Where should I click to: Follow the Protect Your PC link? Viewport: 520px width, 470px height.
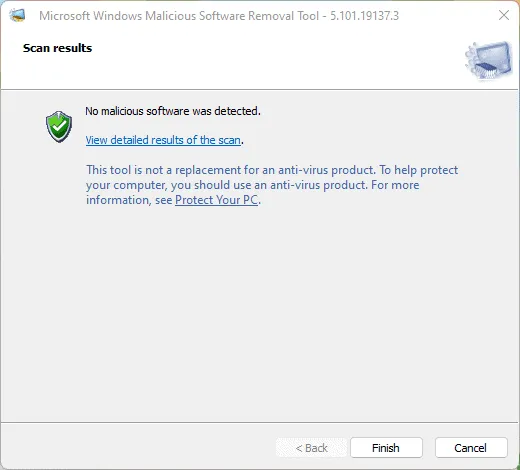216,200
